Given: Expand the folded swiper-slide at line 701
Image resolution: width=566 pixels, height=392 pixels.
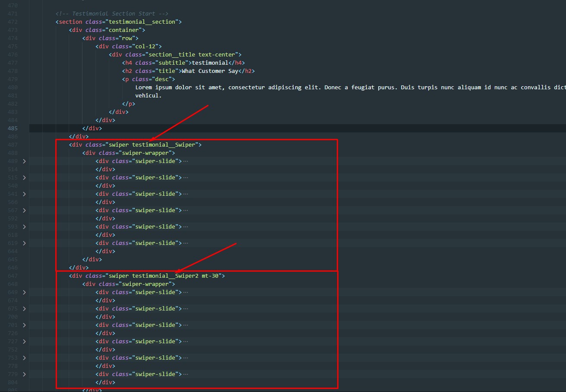Looking at the screenshot, I should tap(24, 325).
